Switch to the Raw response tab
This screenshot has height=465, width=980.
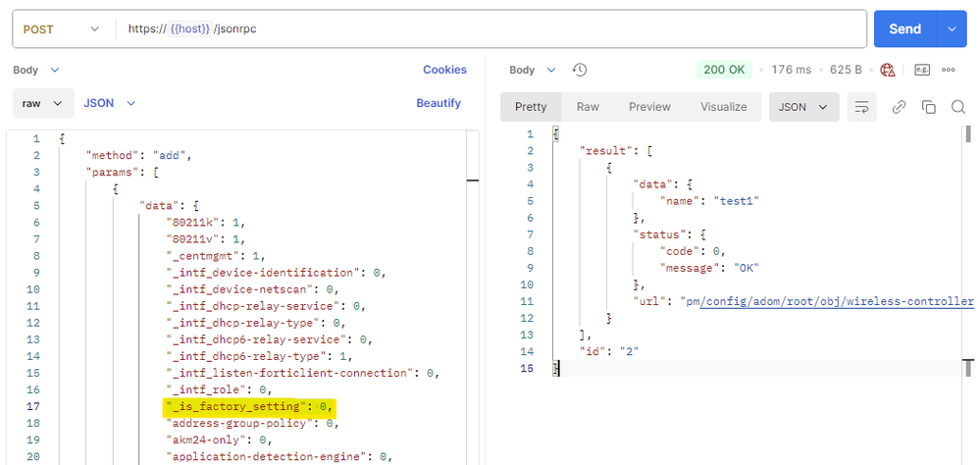tap(588, 107)
